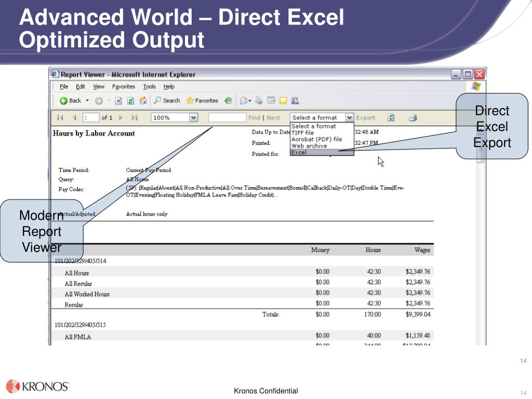Open the Favorites toolbar button
The image size is (532, 399).
(202, 100)
